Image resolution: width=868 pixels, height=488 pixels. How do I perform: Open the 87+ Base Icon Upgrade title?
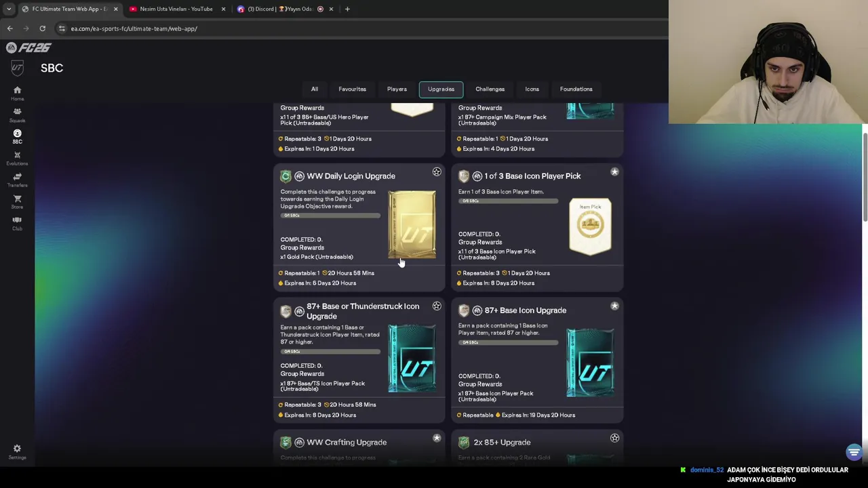tap(525, 310)
